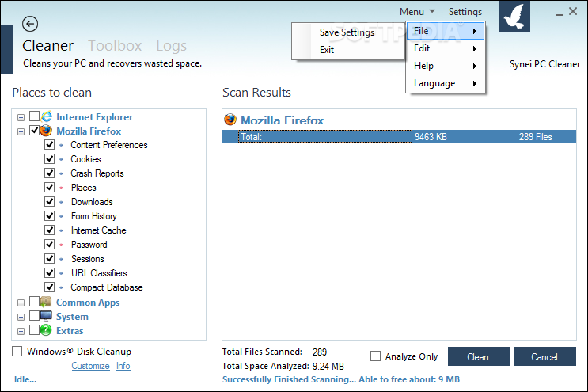The width and height of the screenshot is (588, 392).
Task: Tick the Analyze Only checkbox
Action: pos(375,356)
